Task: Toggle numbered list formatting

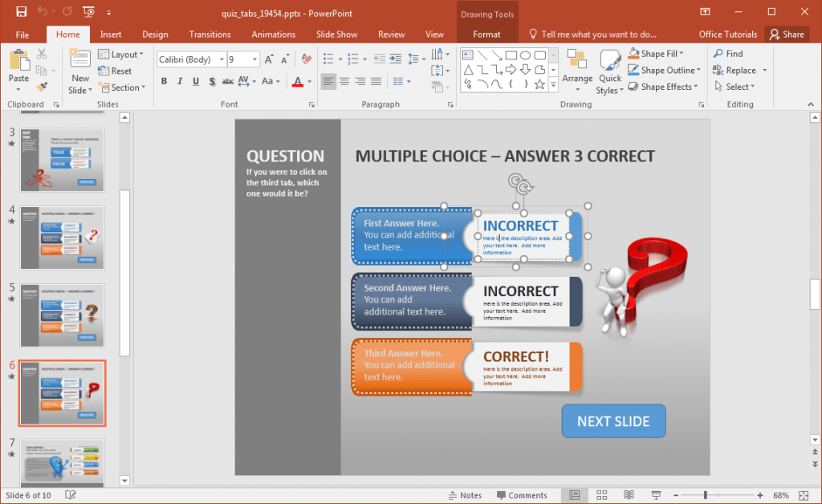Action: 352,58
